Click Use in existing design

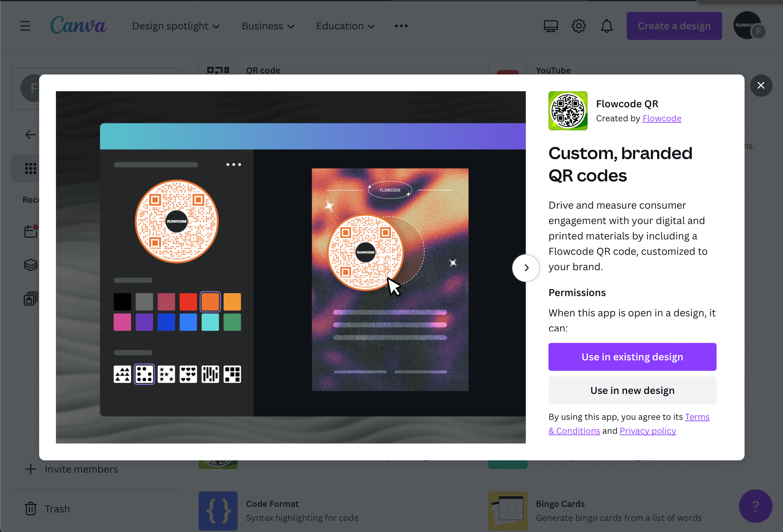click(632, 357)
